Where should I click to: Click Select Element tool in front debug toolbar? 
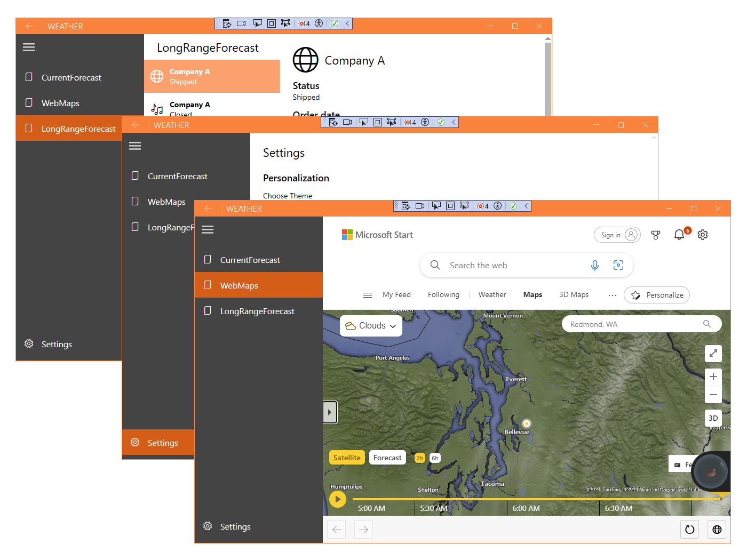tap(436, 206)
